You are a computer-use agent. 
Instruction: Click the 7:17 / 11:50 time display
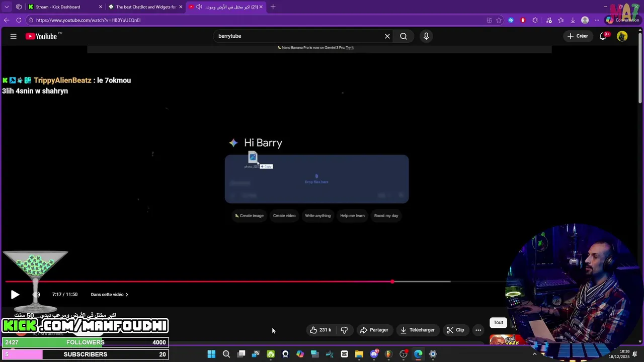[x=64, y=295]
